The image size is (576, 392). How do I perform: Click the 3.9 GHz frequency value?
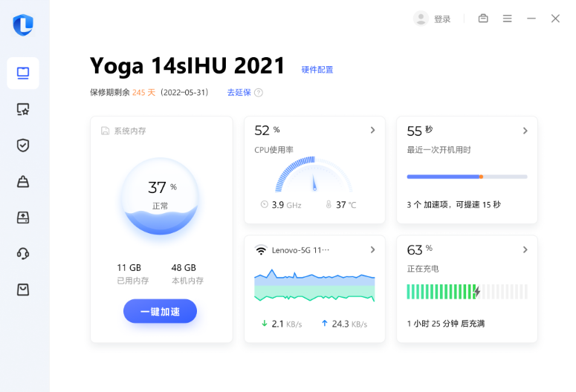point(287,205)
